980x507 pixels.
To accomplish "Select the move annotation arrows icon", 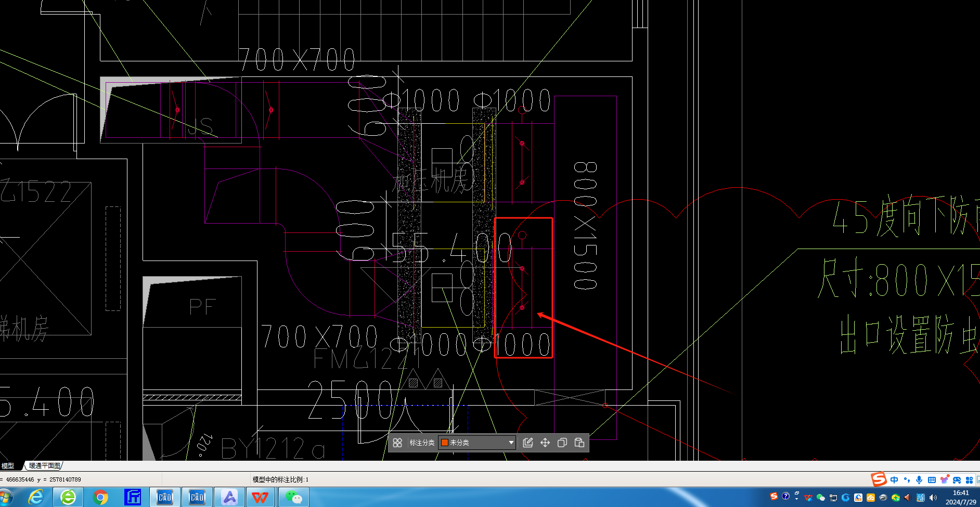I will [x=545, y=443].
